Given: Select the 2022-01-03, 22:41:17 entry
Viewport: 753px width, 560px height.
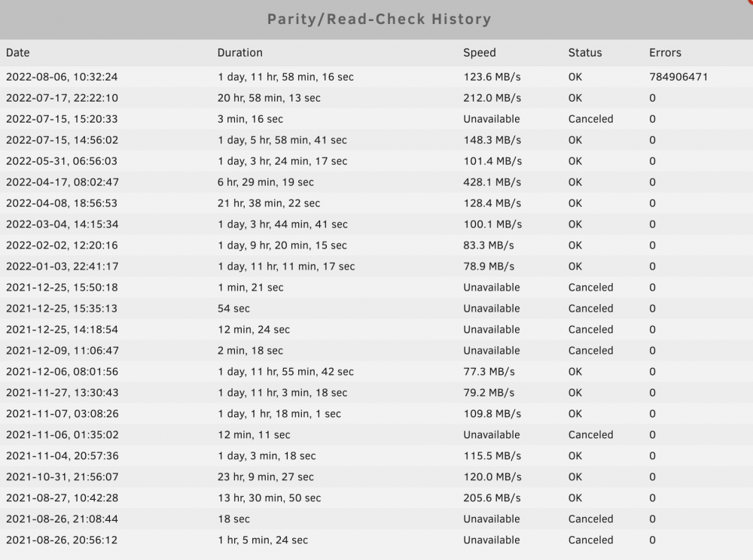Looking at the screenshot, I should click(376, 266).
